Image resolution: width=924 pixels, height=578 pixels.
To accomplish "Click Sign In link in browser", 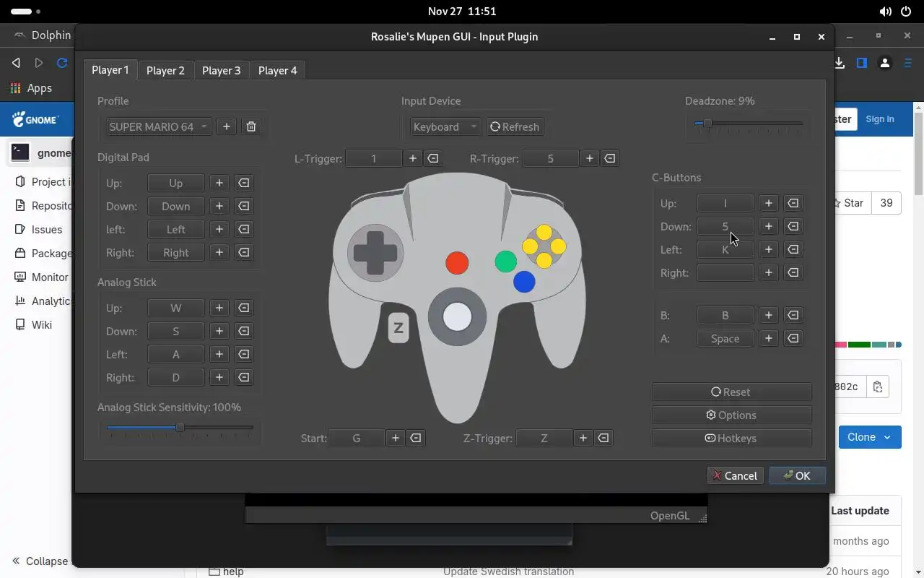I will click(x=880, y=119).
